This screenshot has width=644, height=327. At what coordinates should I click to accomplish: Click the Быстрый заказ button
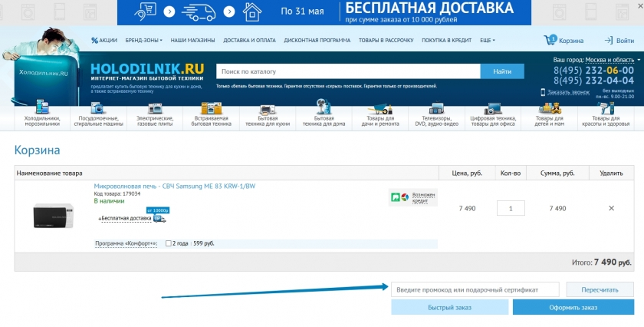449,307
